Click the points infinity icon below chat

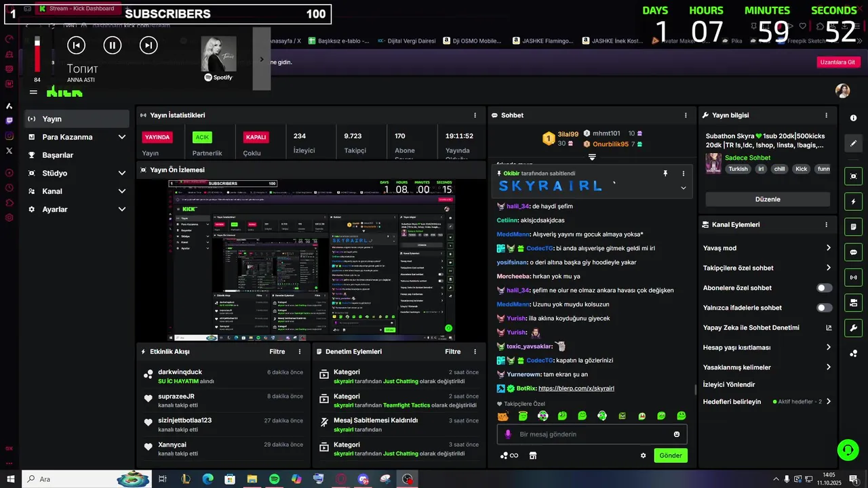[x=509, y=455]
